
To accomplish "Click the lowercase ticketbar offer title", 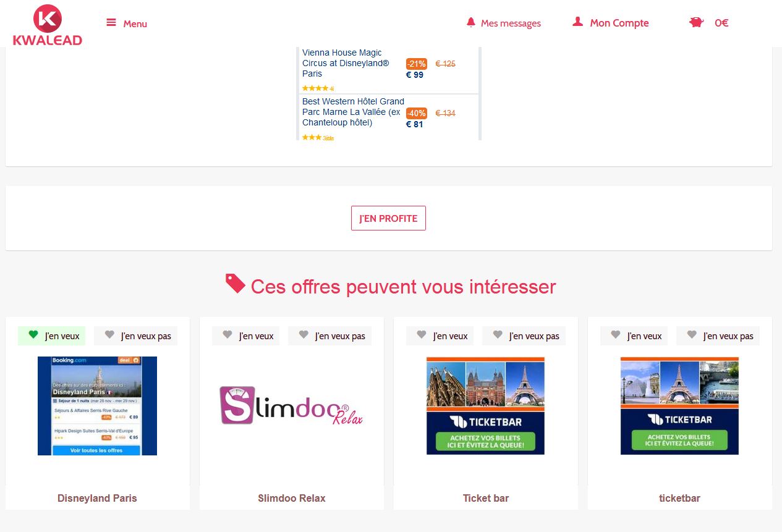I will [x=679, y=498].
